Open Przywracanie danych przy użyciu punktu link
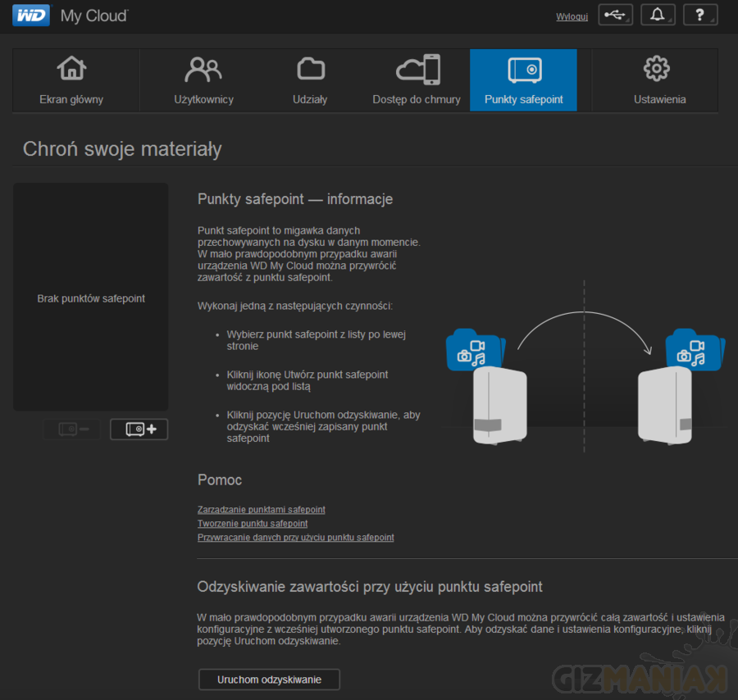 (x=295, y=538)
